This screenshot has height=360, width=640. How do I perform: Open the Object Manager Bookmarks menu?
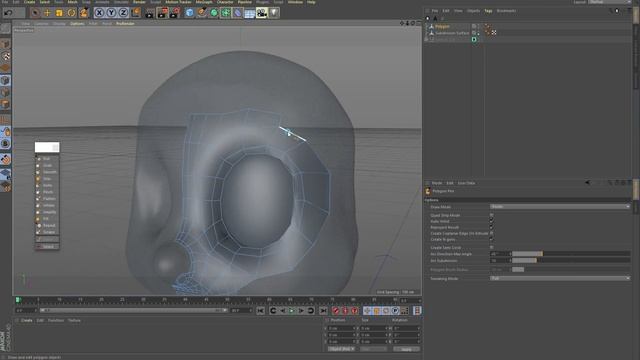click(x=506, y=11)
